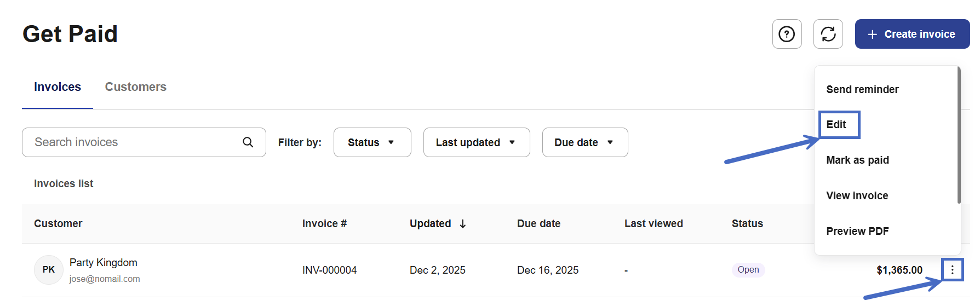
Task: Open the three-dot invoice actions menu
Action: click(x=953, y=270)
